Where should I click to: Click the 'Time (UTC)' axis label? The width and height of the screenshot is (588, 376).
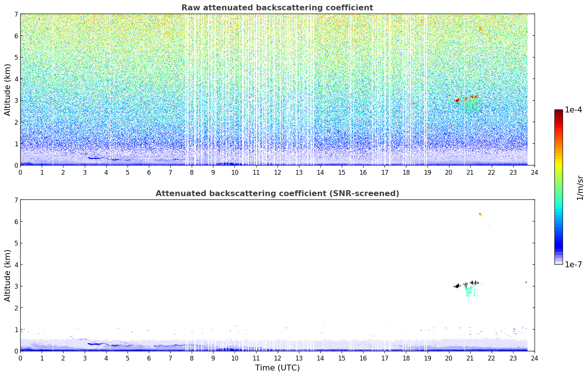coord(277,368)
